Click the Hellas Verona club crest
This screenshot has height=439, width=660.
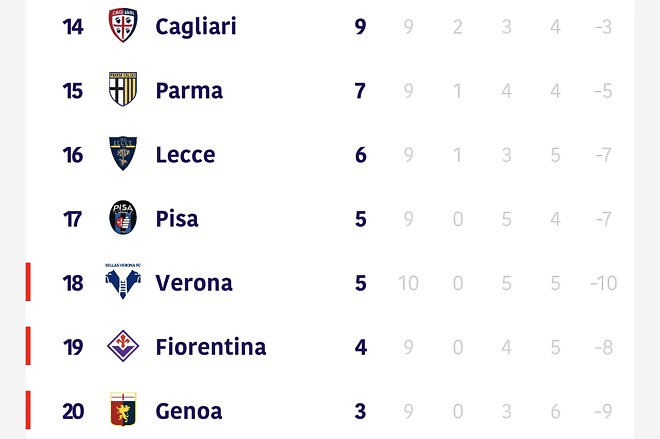click(x=123, y=281)
